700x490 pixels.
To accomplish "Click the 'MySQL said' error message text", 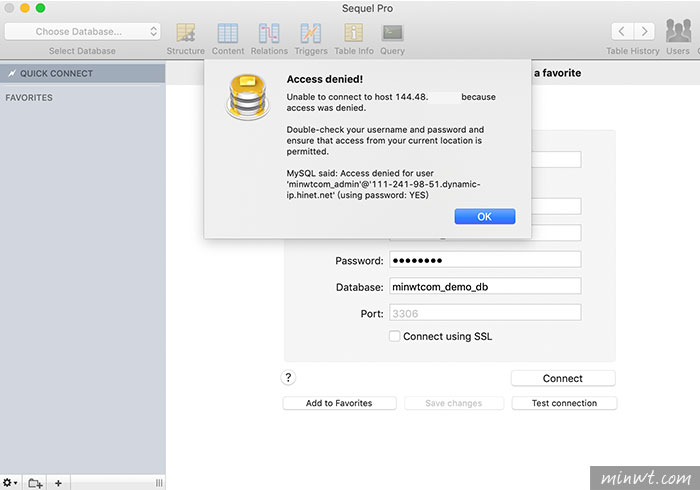I will pos(383,184).
